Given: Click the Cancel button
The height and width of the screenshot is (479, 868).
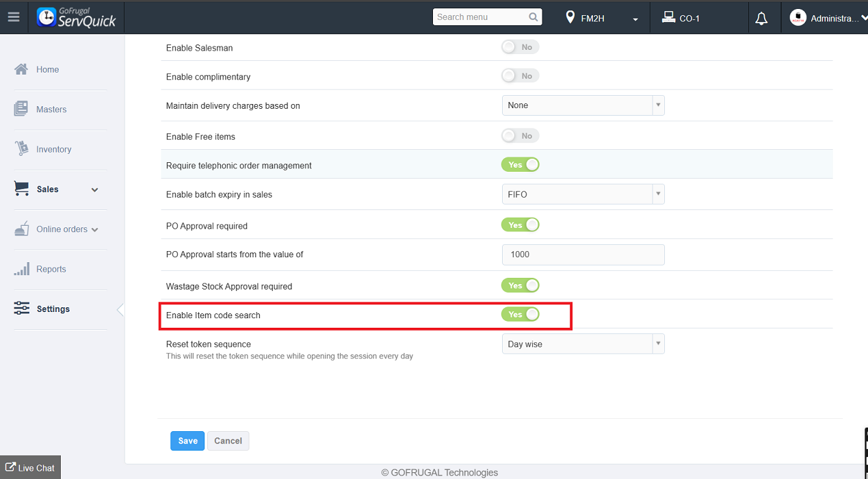Looking at the screenshot, I should point(228,441).
